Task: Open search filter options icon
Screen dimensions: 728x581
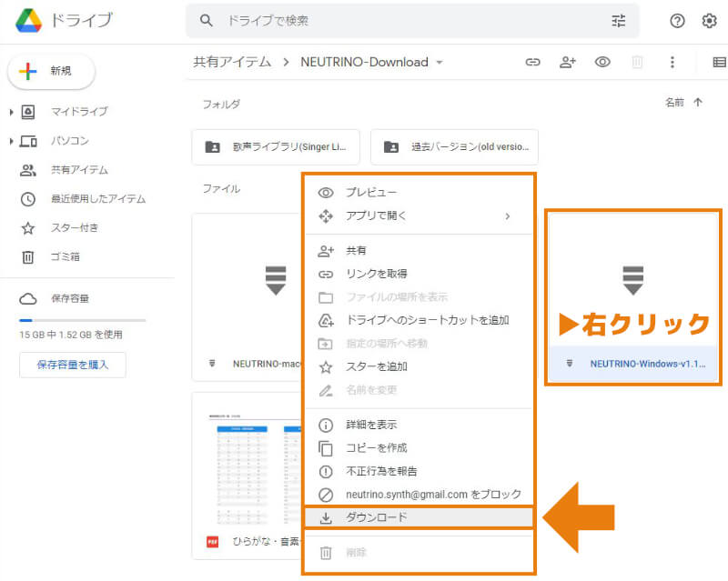Action: tap(619, 20)
